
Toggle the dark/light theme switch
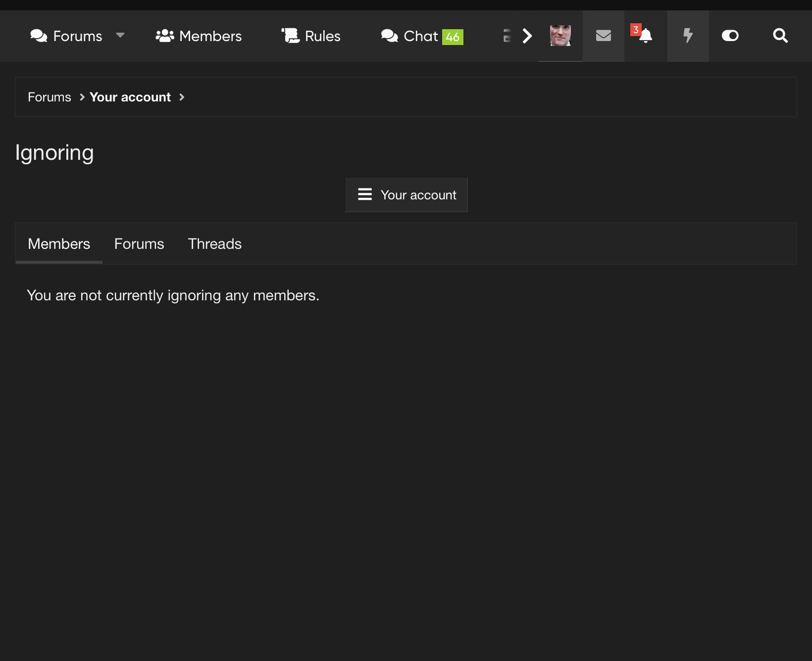[x=730, y=36]
